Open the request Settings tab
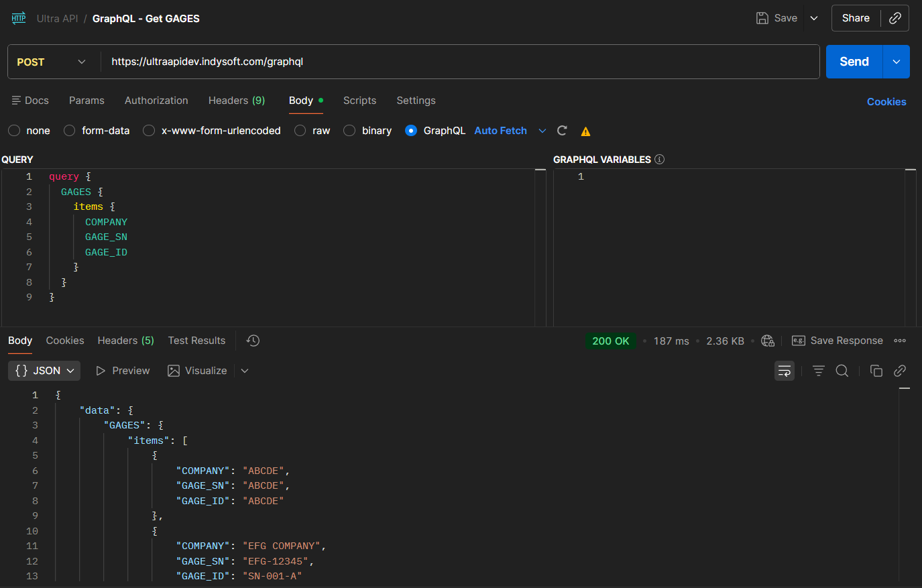Screen dimensions: 922x588 pyautogui.click(x=416, y=101)
